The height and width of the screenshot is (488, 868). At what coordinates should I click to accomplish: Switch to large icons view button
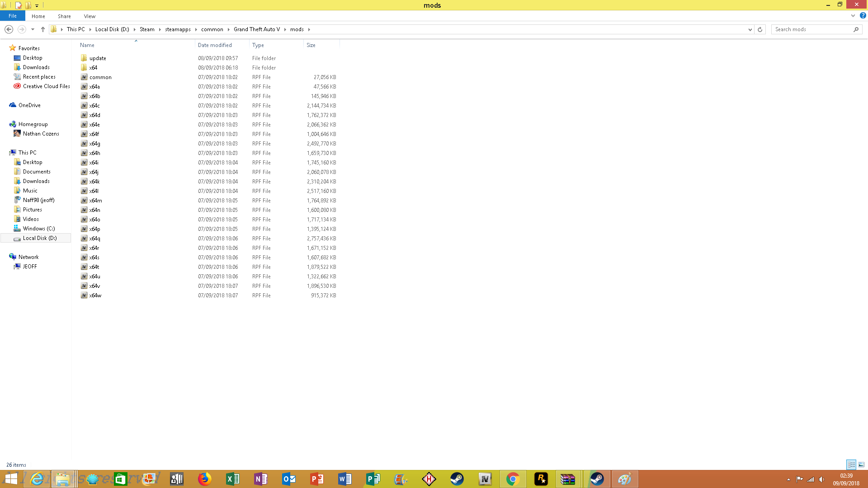point(861,465)
